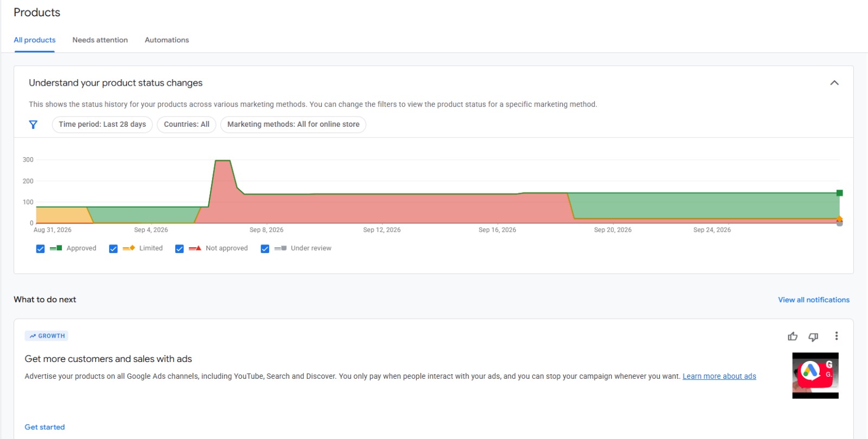Click the thumbs down icon on growth card

pos(813,337)
